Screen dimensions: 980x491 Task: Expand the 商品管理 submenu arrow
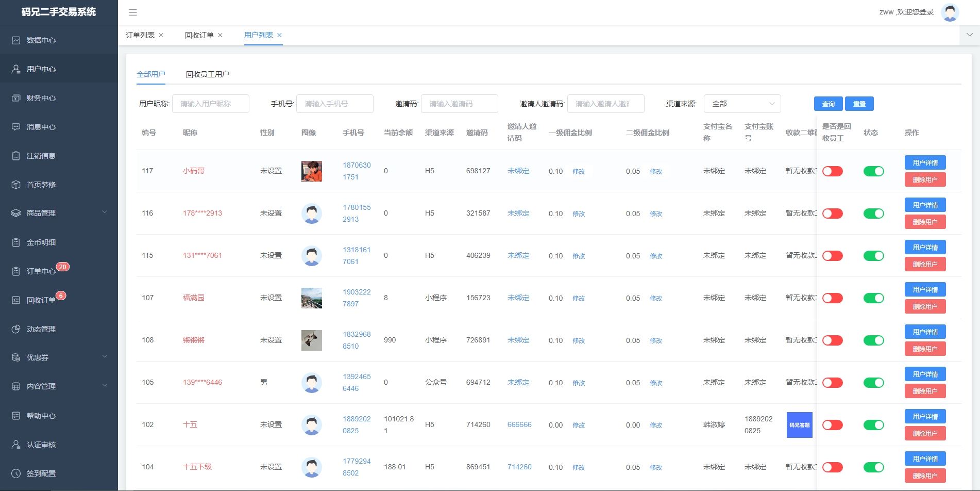point(105,212)
